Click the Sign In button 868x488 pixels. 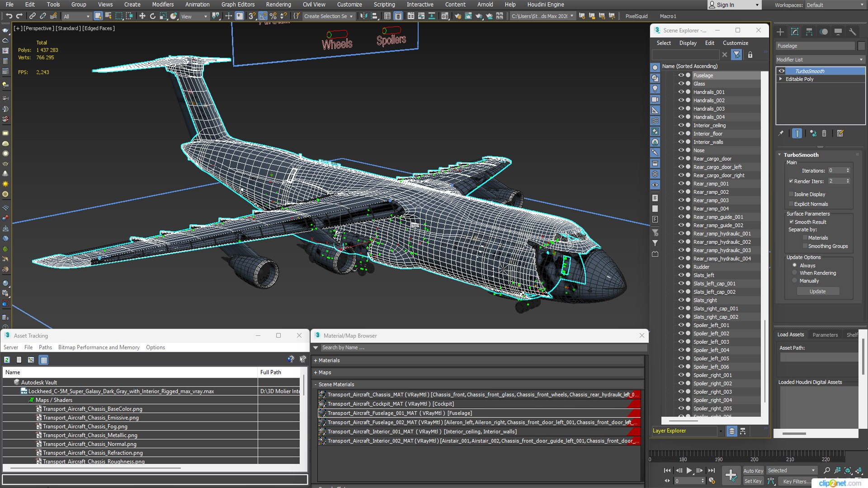click(x=734, y=5)
